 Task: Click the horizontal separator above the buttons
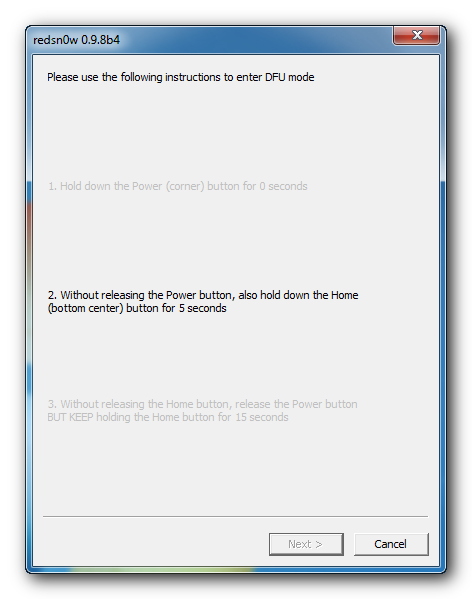point(236,516)
